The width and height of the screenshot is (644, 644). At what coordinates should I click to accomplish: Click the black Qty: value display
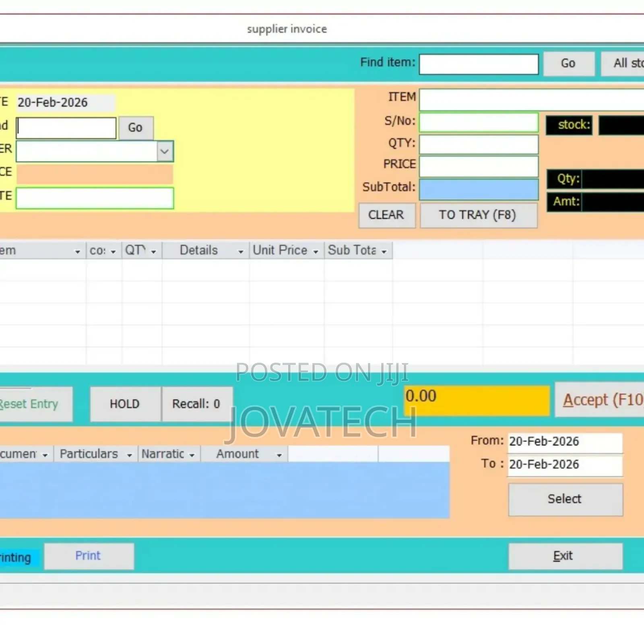pos(613,179)
